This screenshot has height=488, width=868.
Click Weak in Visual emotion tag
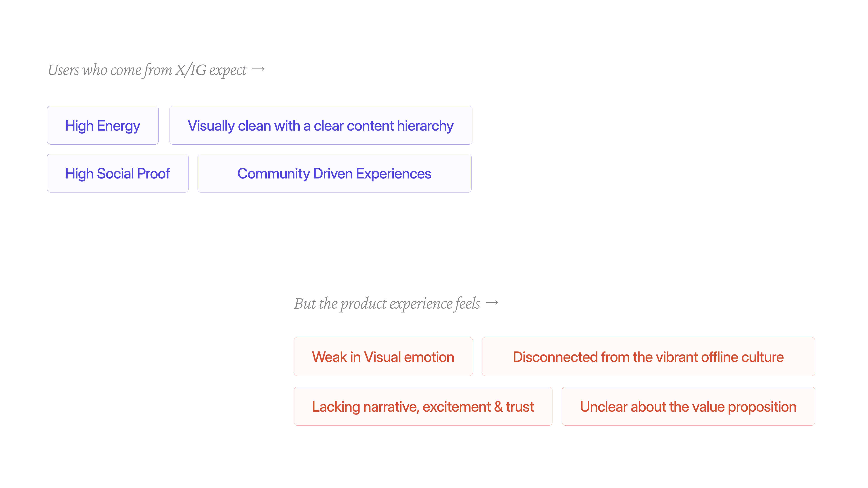pyautogui.click(x=383, y=357)
